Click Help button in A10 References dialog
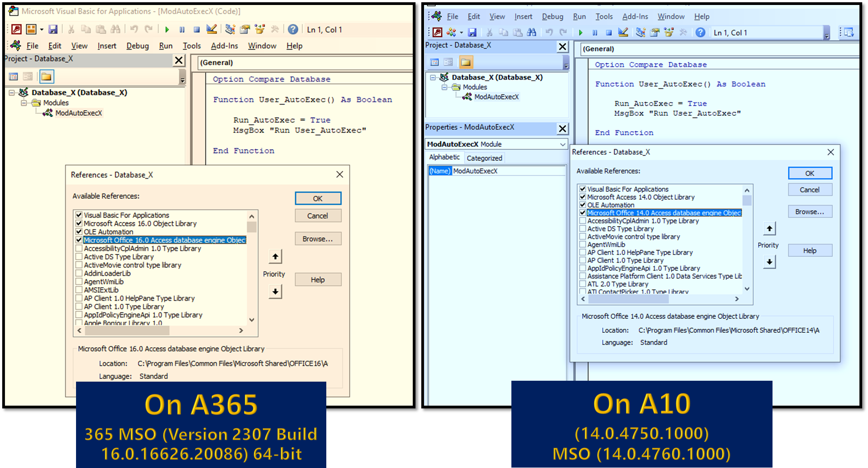 pyautogui.click(x=810, y=251)
